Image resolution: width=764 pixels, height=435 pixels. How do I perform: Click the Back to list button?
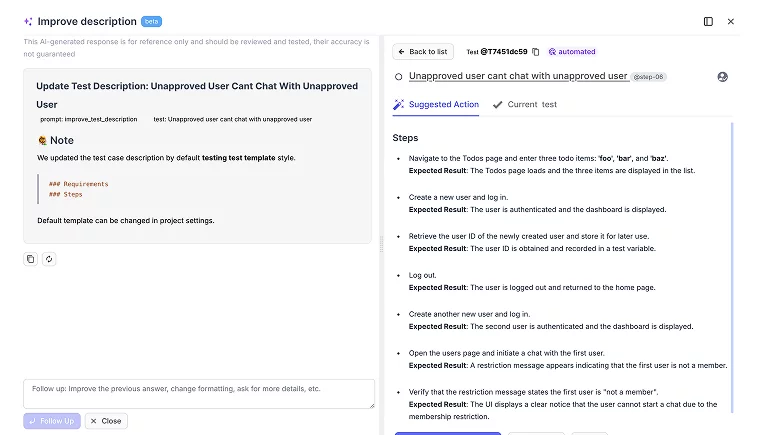click(423, 52)
